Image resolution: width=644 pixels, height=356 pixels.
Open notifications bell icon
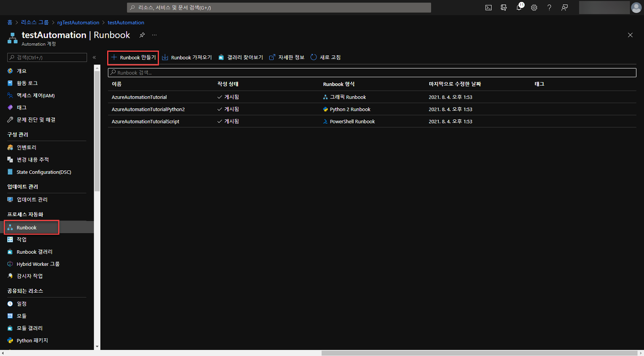[519, 8]
